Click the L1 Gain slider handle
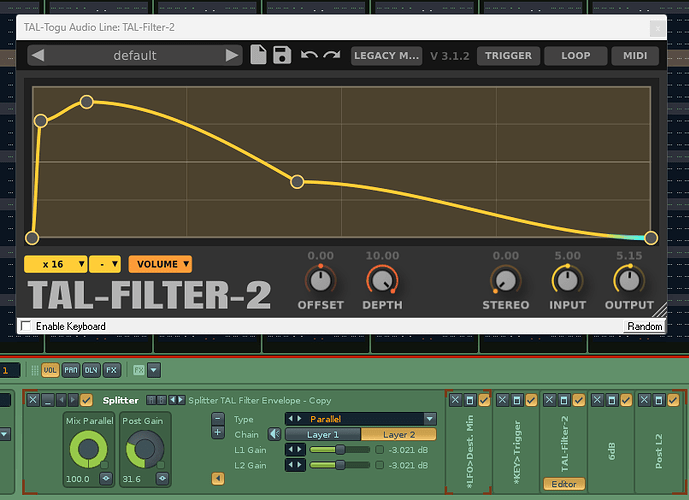Viewport: 689px width, 500px height. tap(340, 449)
